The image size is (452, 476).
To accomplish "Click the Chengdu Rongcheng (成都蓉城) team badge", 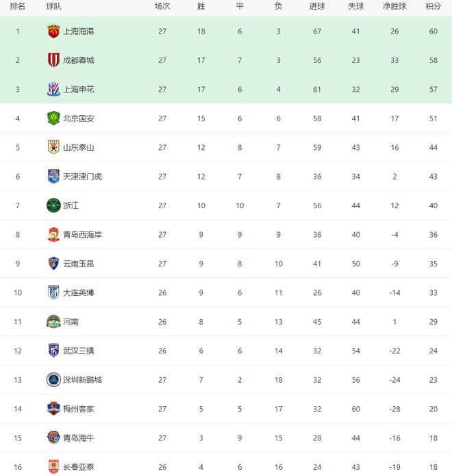I will coord(53,60).
